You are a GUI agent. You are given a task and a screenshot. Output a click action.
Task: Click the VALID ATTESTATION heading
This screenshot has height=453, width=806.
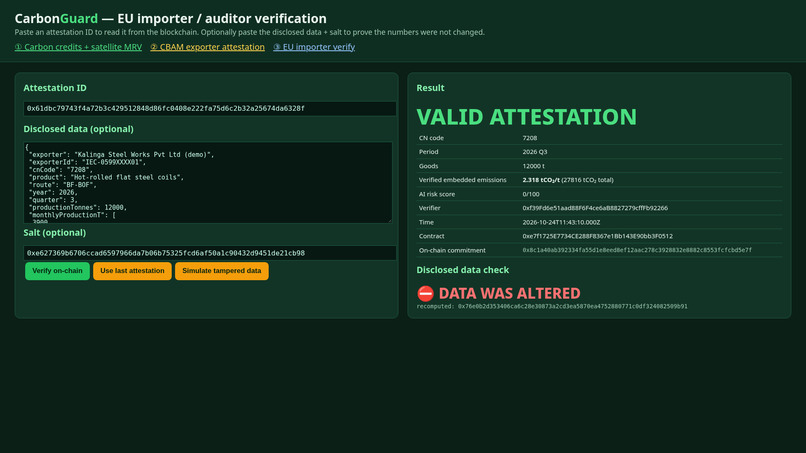pos(526,117)
